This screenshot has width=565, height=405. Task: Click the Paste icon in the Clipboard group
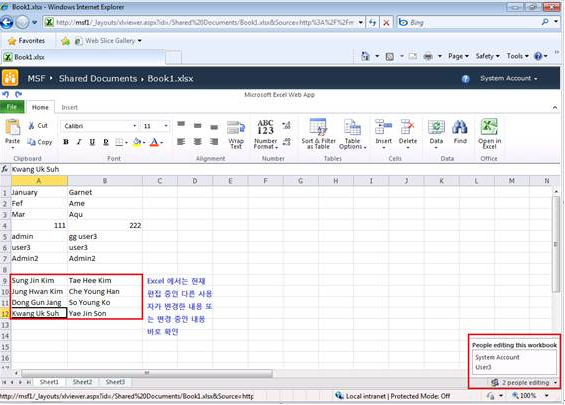(13, 128)
